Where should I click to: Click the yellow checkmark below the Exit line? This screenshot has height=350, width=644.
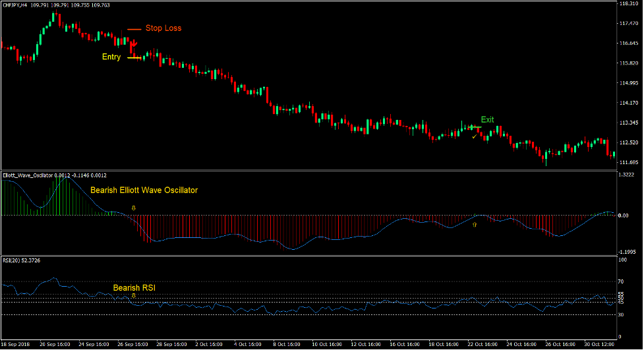click(474, 136)
